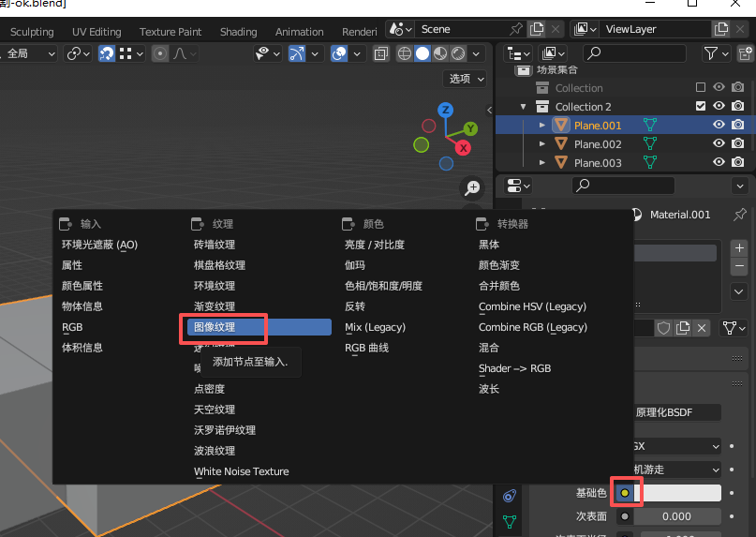Select solid viewport shading mode

422,53
